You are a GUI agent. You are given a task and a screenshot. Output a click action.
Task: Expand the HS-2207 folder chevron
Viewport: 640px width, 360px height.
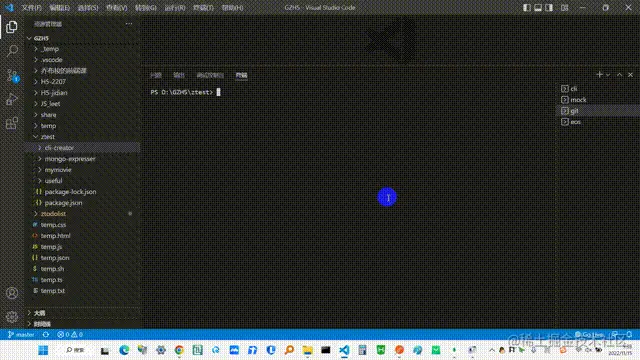(x=36, y=82)
